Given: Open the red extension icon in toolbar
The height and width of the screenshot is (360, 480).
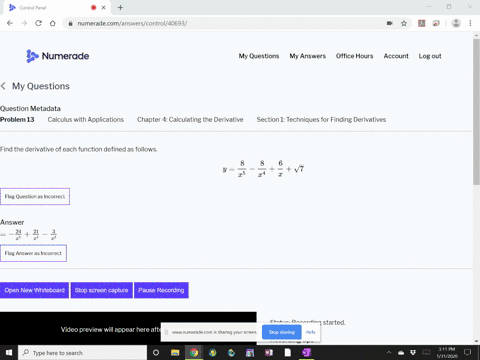Looking at the screenshot, I should pyautogui.click(x=422, y=23).
